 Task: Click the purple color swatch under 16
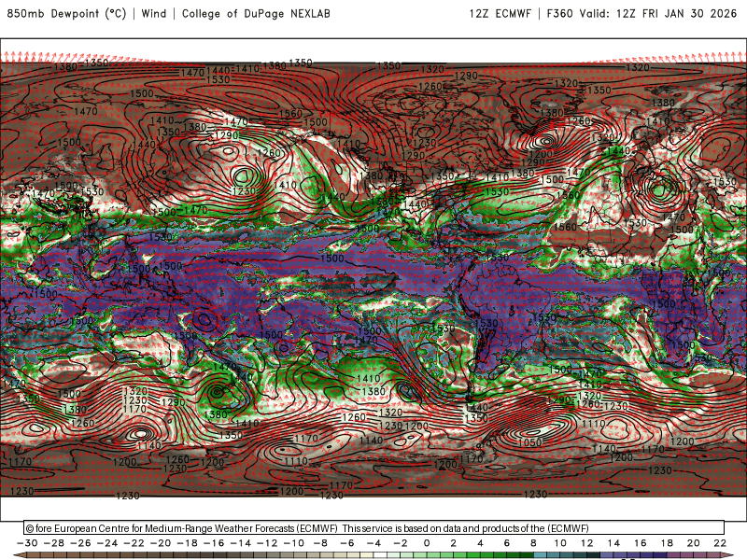(x=647, y=555)
